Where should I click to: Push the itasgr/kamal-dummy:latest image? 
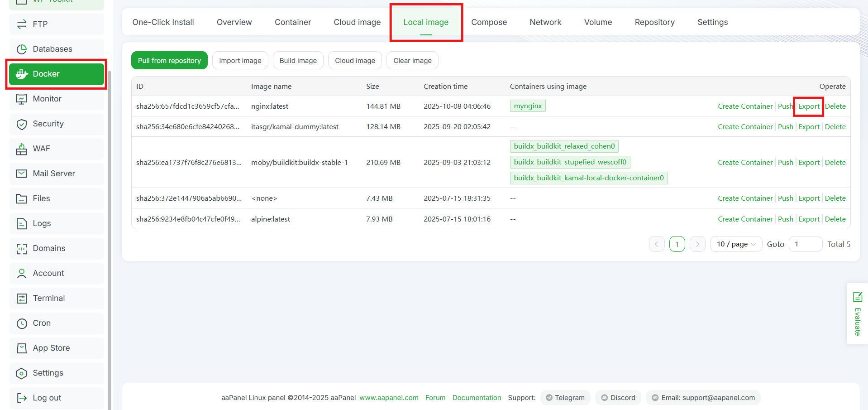785,127
